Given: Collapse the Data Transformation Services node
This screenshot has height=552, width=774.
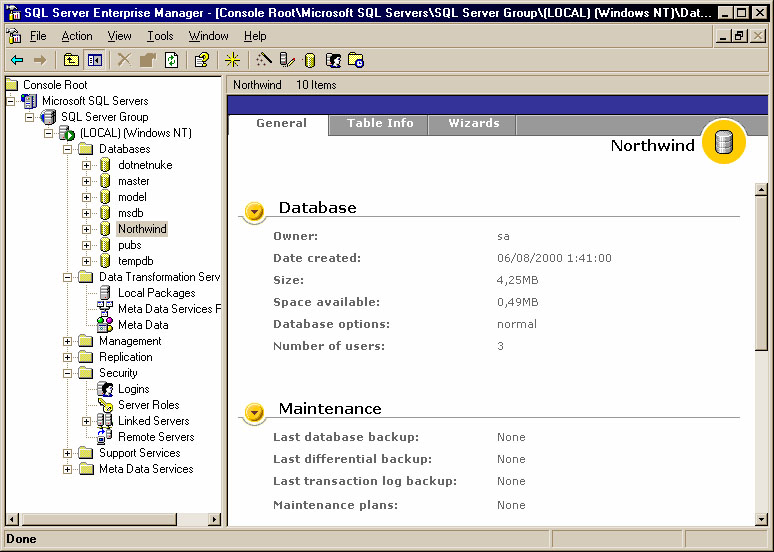Looking at the screenshot, I should pyautogui.click(x=68, y=277).
